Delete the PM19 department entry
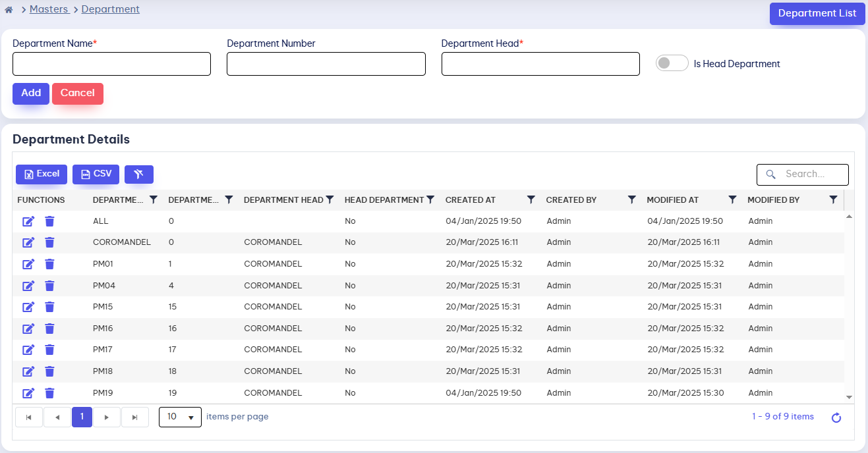The height and width of the screenshot is (453, 868). tap(49, 393)
